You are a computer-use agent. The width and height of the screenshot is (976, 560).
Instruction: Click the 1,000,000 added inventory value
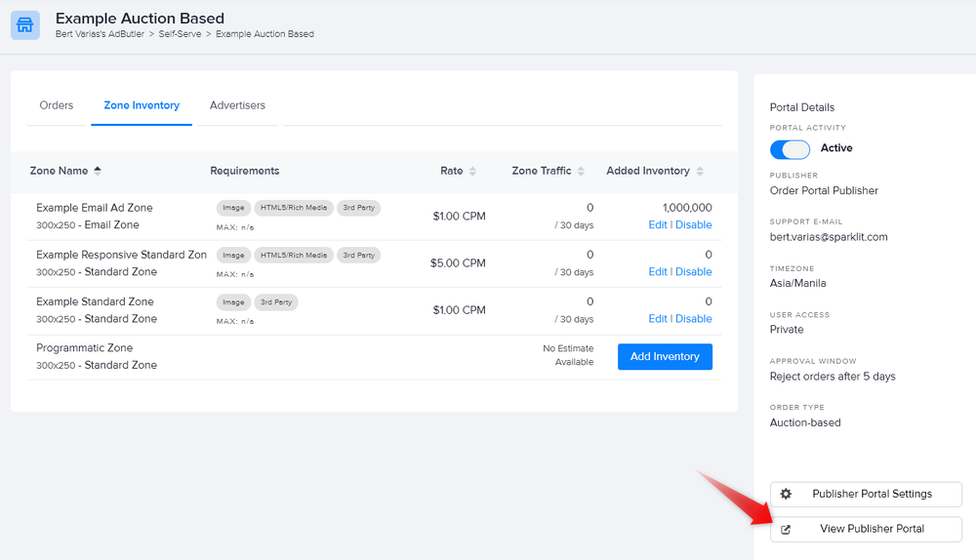[687, 208]
